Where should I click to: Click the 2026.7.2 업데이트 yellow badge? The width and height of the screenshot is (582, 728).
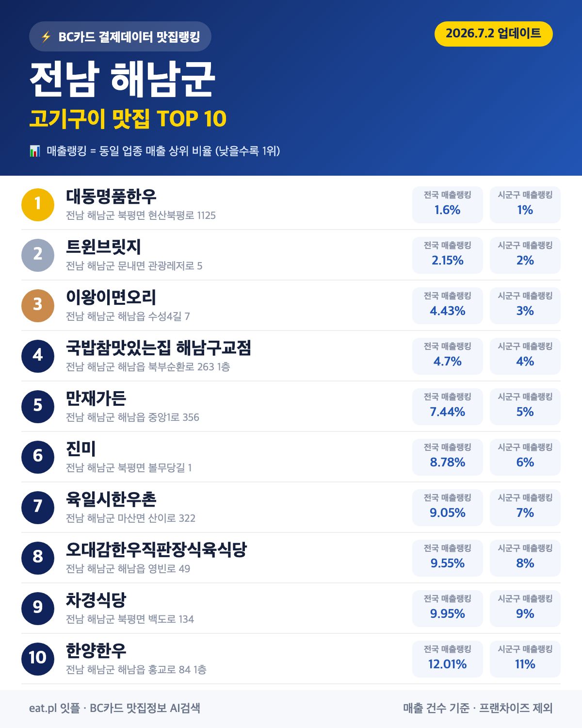pos(494,34)
